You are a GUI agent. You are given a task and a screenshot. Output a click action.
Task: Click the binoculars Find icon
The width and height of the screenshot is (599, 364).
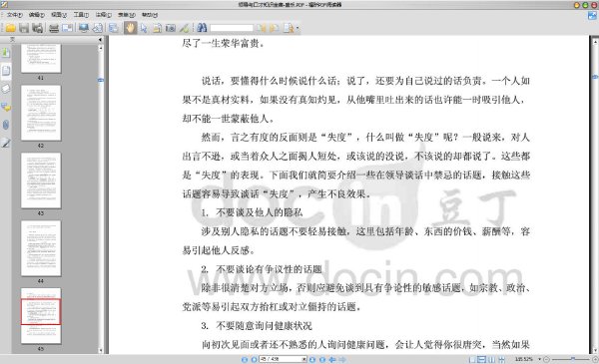point(202,28)
